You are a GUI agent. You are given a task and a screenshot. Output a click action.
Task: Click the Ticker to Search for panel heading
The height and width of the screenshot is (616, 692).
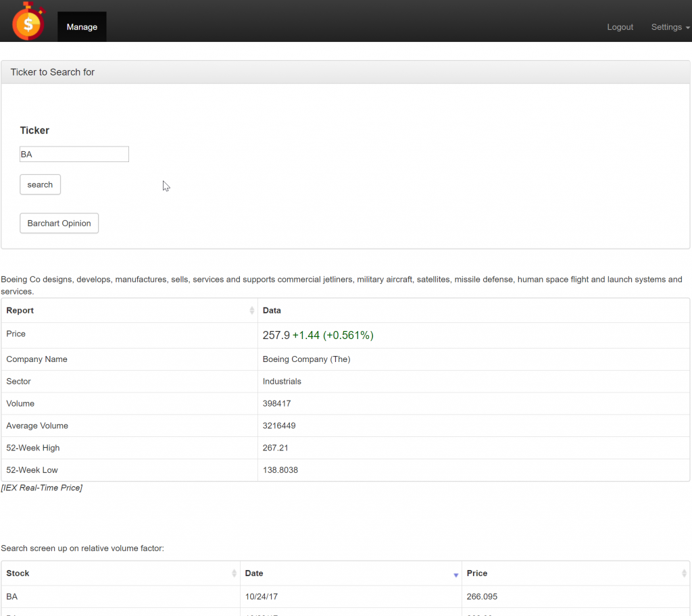pos(53,72)
